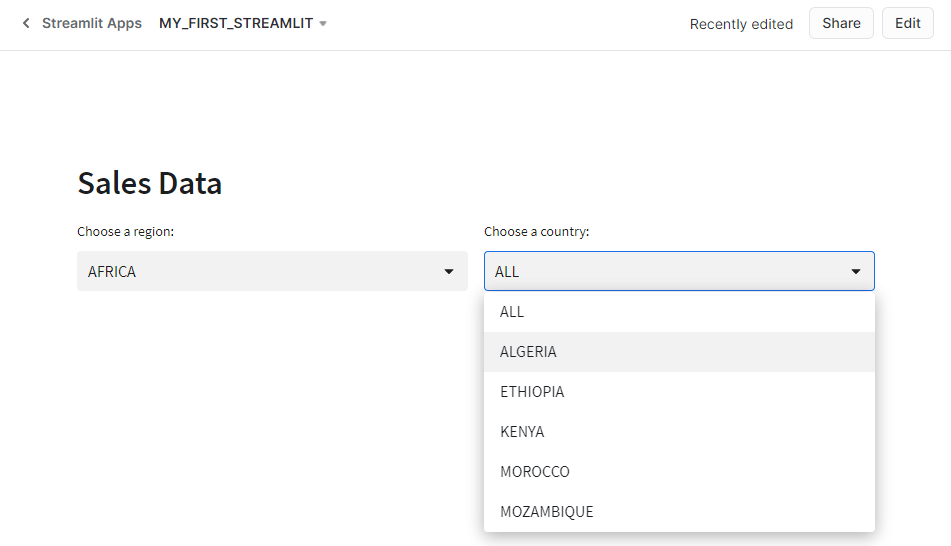This screenshot has height=546, width=951.
Task: Click the back chevron icon
Action: [x=26, y=23]
